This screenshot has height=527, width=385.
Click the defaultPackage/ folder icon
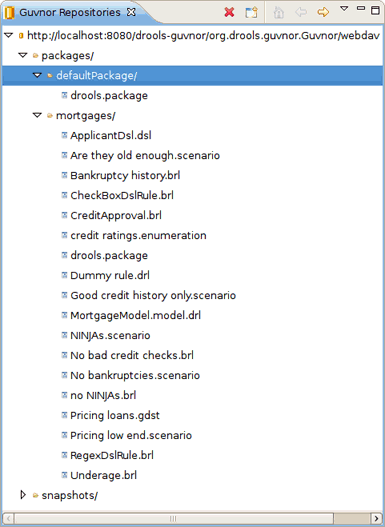(x=50, y=76)
